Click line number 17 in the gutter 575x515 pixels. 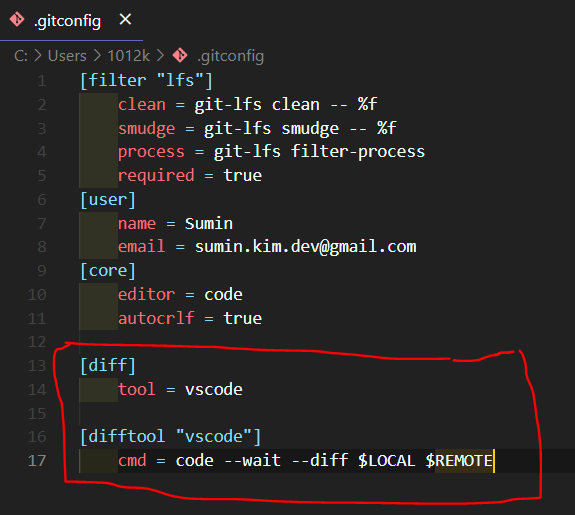click(x=37, y=461)
